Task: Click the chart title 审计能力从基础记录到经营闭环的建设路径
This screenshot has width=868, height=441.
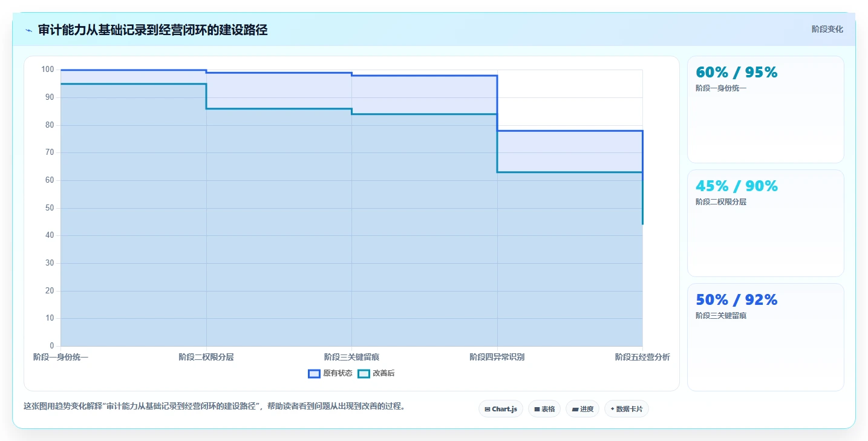Action: pos(152,30)
